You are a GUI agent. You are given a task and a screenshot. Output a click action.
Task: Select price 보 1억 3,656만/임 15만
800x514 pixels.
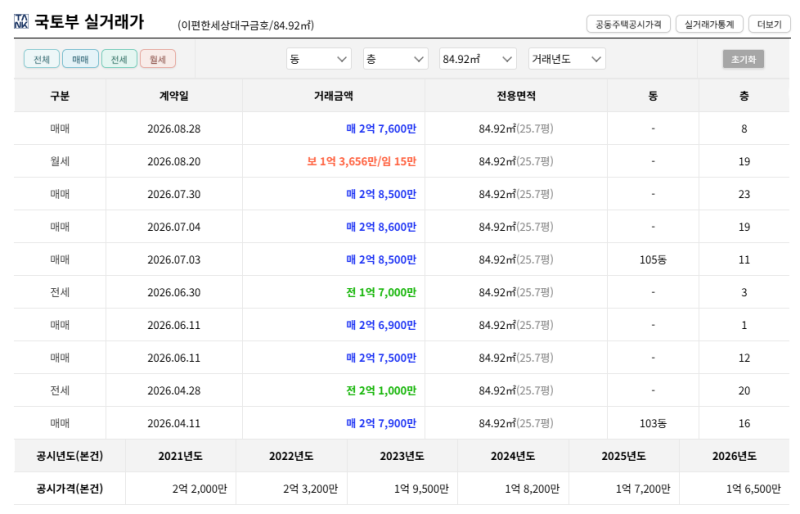click(361, 161)
